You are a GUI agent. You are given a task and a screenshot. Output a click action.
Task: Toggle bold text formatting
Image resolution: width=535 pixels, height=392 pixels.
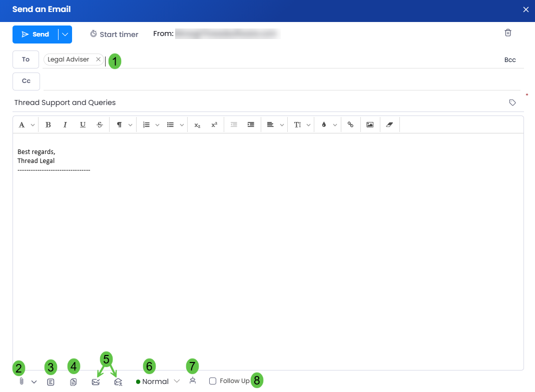tap(48, 125)
